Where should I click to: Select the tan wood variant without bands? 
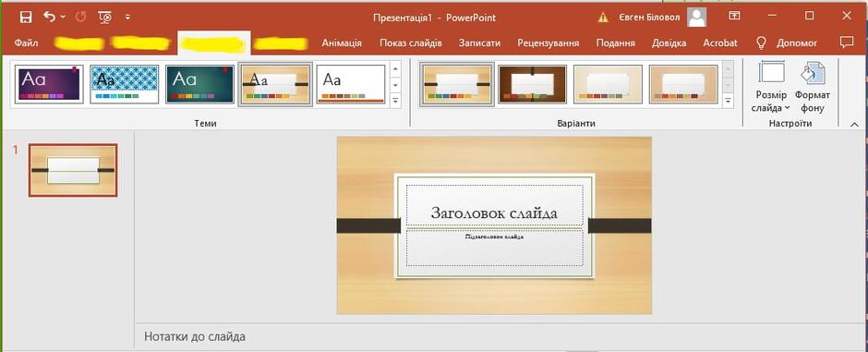(683, 84)
